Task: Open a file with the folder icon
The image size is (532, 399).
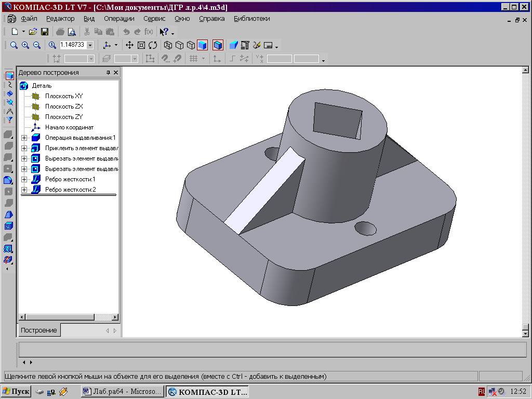Action: click(33, 32)
